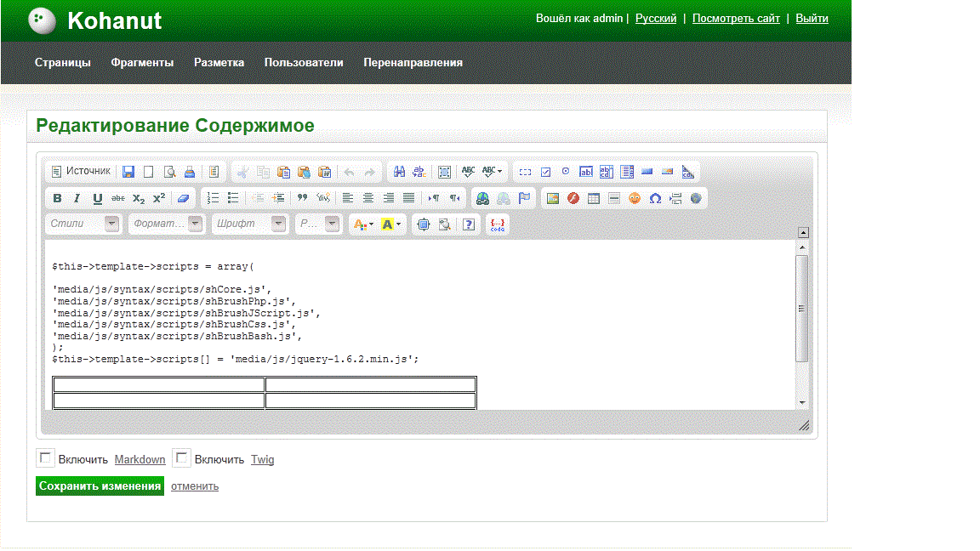Toggle Italic formatting
The width and height of the screenshot is (980, 551).
click(77, 198)
